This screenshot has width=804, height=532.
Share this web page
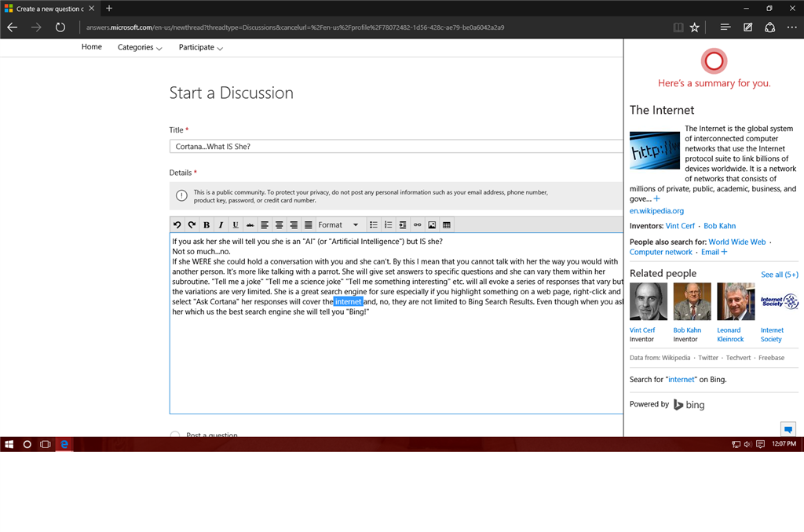(769, 27)
